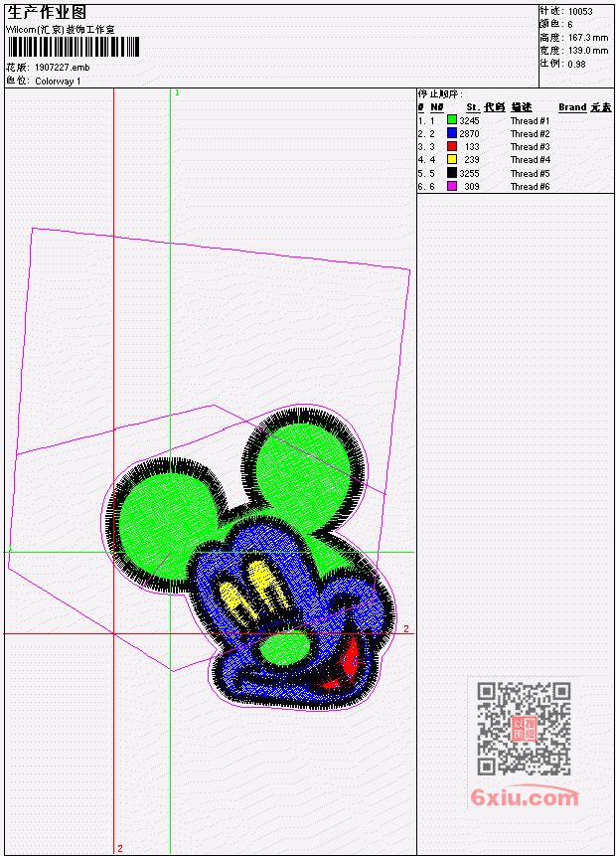Click the stitch count value 133

(x=472, y=147)
